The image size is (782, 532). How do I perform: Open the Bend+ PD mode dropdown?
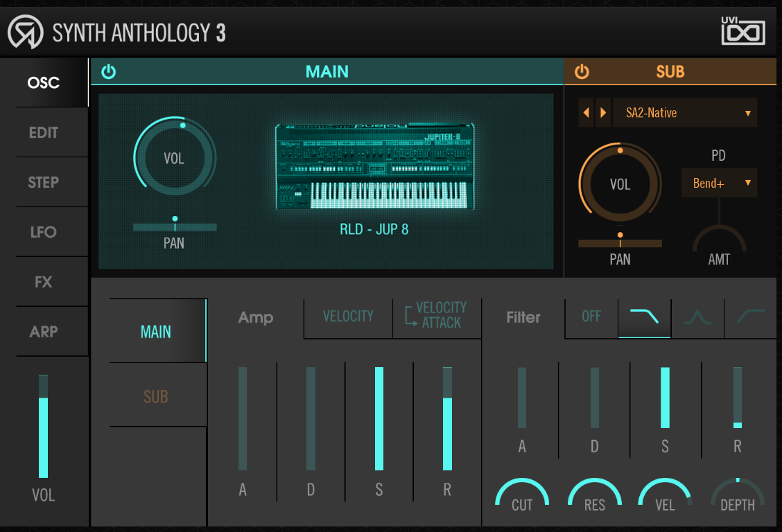(719, 183)
